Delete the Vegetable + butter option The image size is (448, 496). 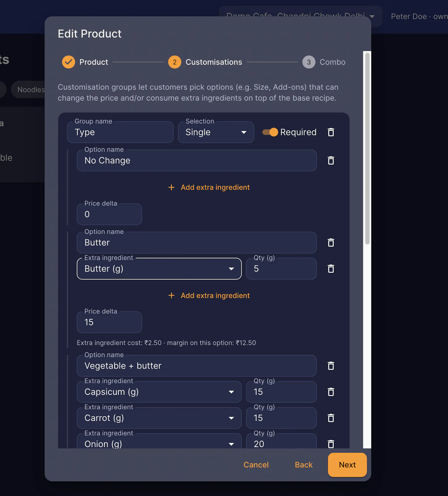(331, 366)
